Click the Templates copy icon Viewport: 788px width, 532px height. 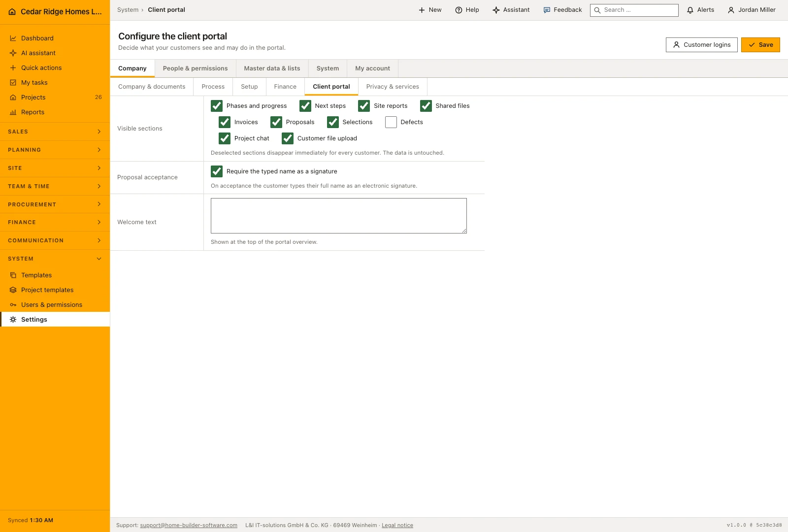click(13, 275)
